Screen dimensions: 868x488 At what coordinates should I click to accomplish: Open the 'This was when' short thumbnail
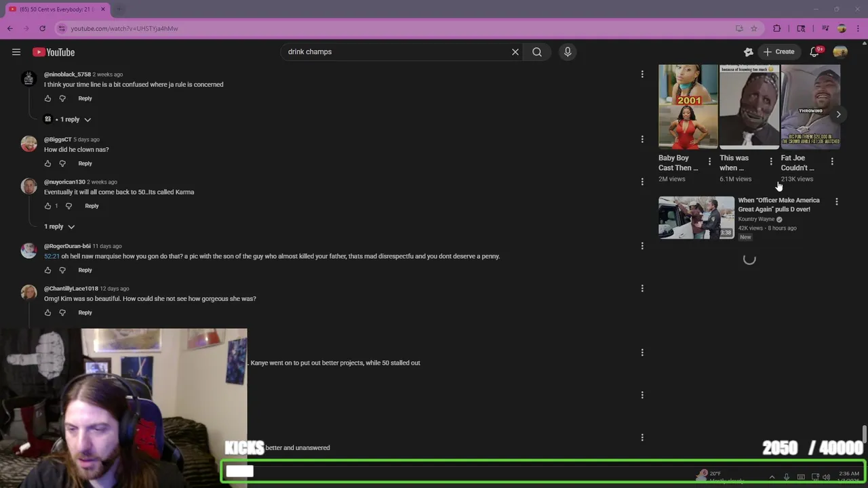tap(749, 106)
